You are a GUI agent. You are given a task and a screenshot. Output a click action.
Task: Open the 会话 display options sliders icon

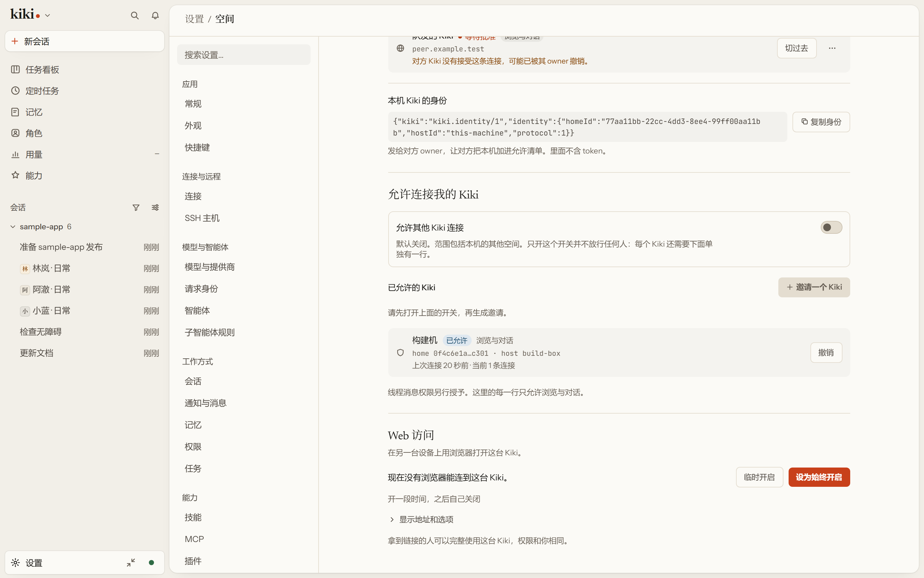point(155,207)
